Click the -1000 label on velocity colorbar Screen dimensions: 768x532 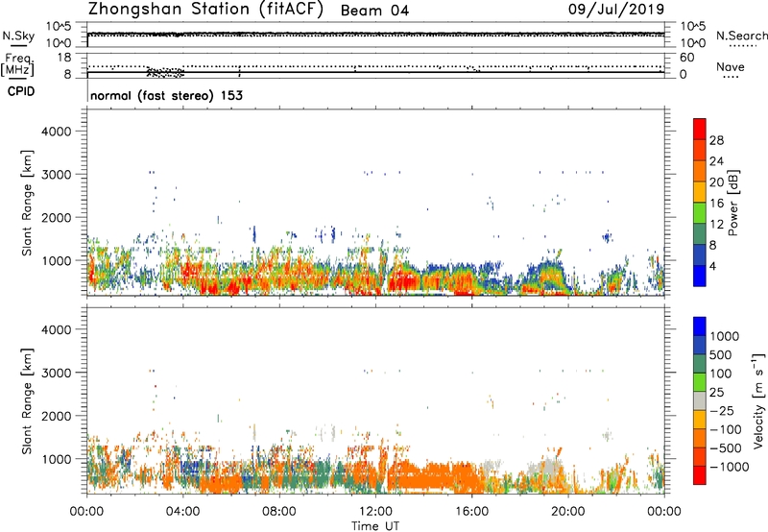tap(729, 467)
